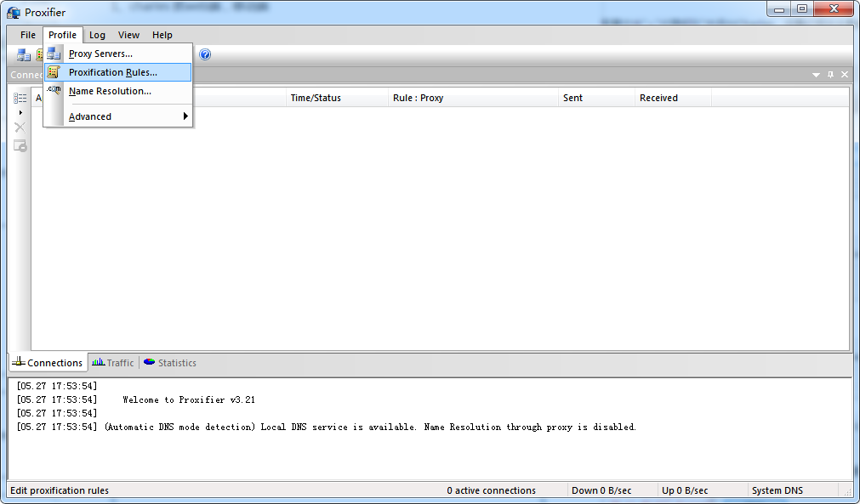The width and height of the screenshot is (860, 504).
Task: Click the Connections panel pin icon
Action: (x=830, y=75)
